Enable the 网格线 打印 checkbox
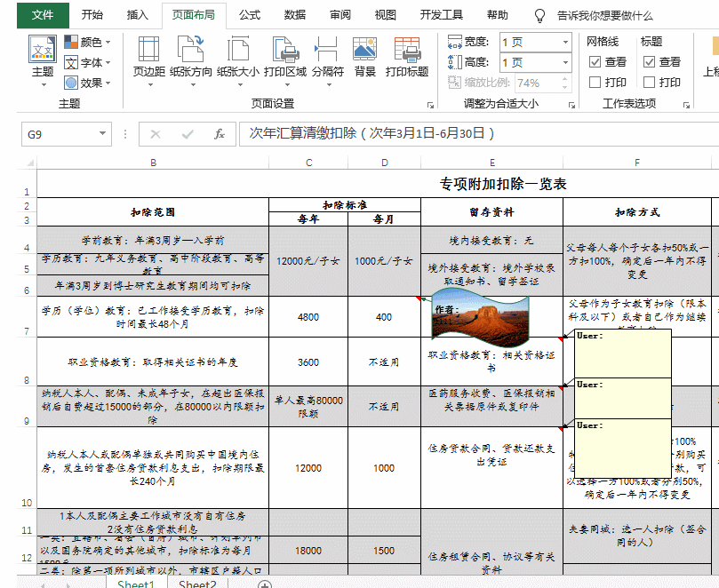The width and height of the screenshot is (719, 588). point(595,82)
